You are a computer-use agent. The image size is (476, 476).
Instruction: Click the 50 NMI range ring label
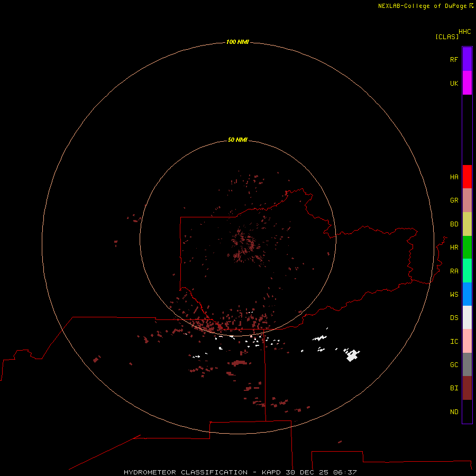(x=237, y=140)
